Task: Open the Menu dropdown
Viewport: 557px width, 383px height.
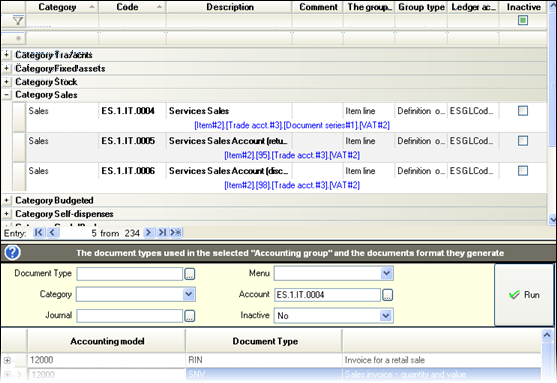Action: click(386, 273)
